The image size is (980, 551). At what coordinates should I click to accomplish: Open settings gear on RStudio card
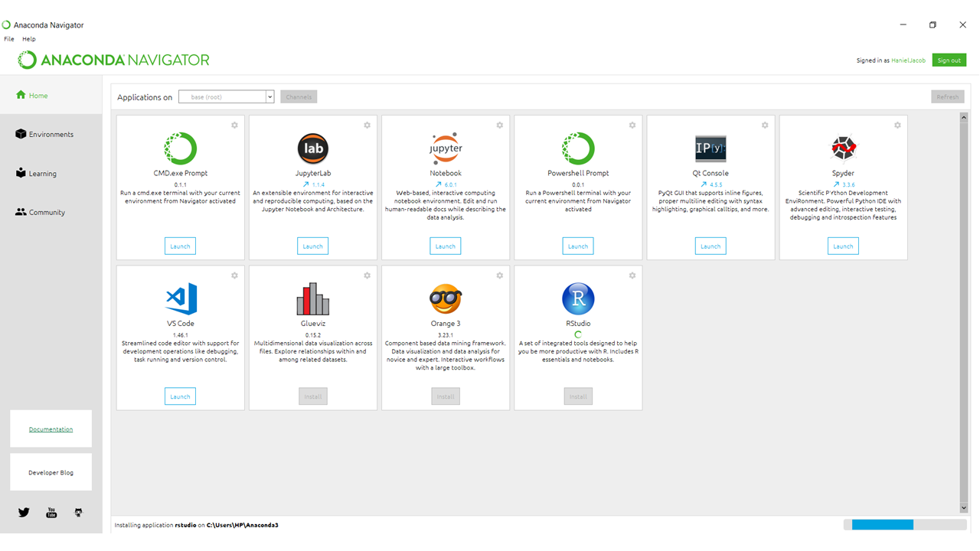(632, 275)
